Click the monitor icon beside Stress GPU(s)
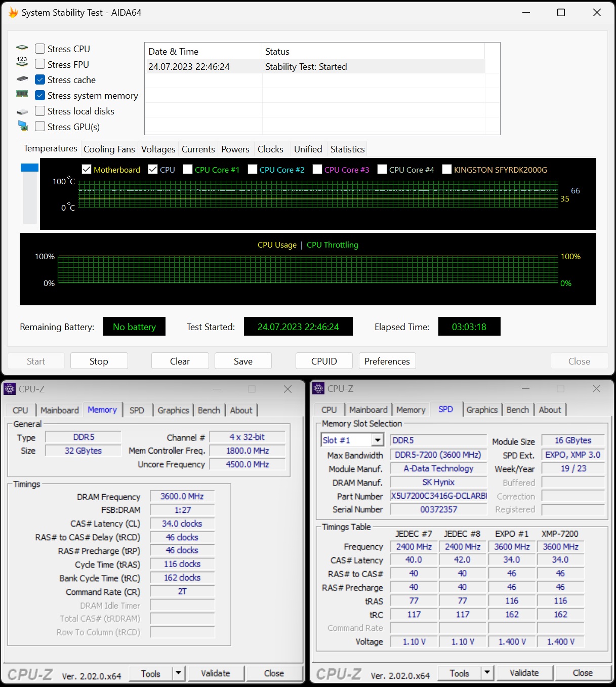The width and height of the screenshot is (616, 687). point(23,126)
